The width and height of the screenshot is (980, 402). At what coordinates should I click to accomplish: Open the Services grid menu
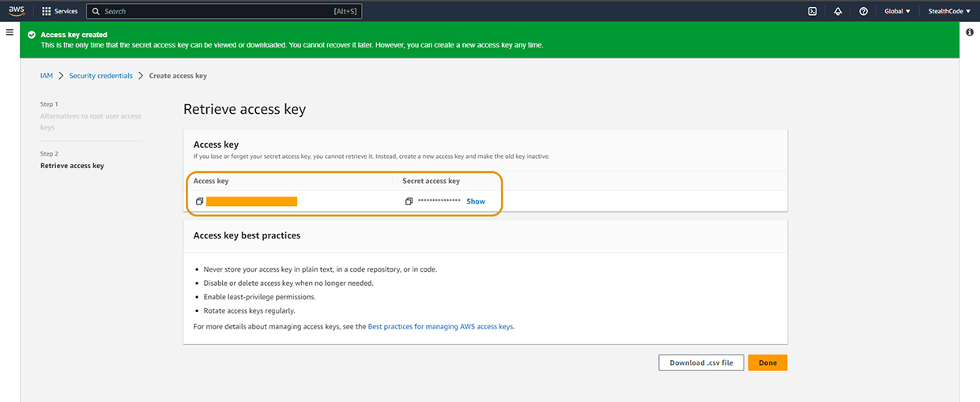[x=60, y=11]
